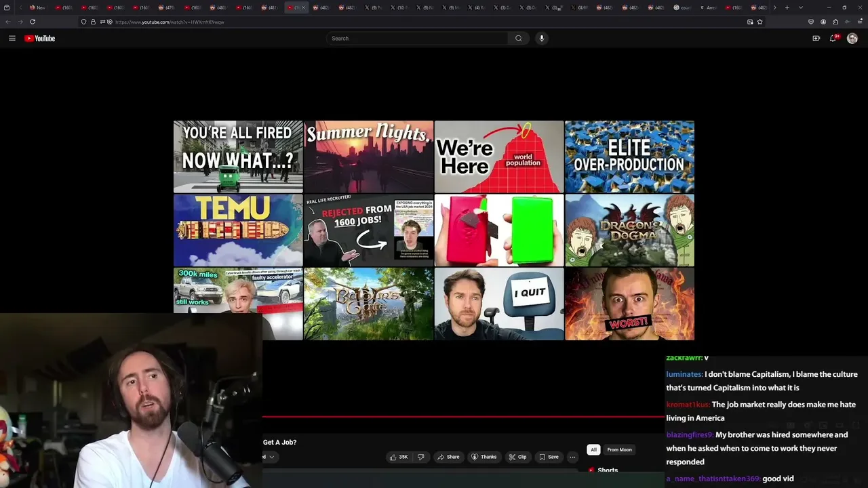Open the 'WORST!' fire thumbnail
The image size is (868, 488).
tap(629, 304)
